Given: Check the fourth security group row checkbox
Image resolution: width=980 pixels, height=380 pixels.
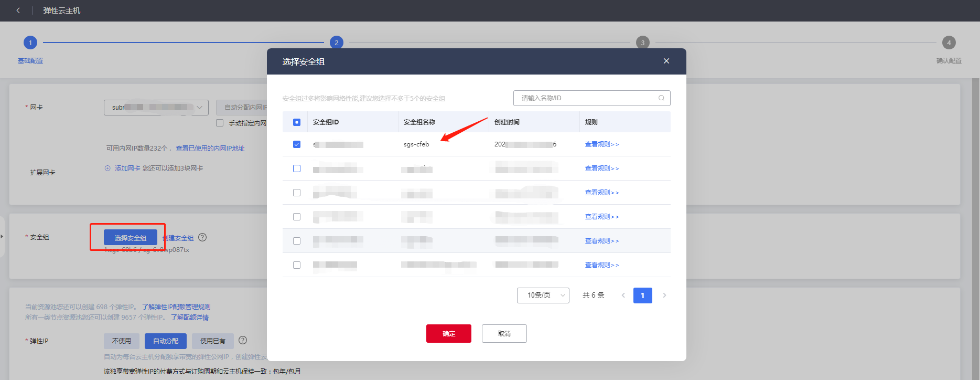Looking at the screenshot, I should coord(297,217).
